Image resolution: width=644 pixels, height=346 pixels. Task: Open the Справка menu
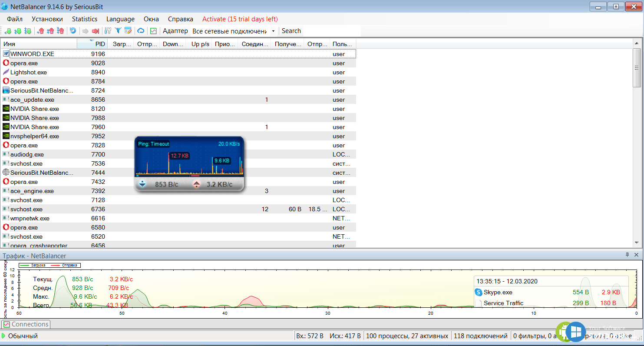coord(180,19)
